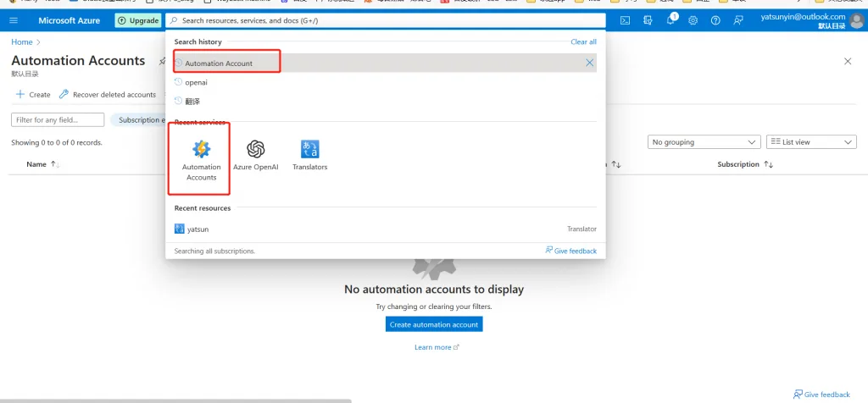Screen dimensions: 868x403
Task: Clear all search history
Action: pyautogui.click(x=583, y=41)
